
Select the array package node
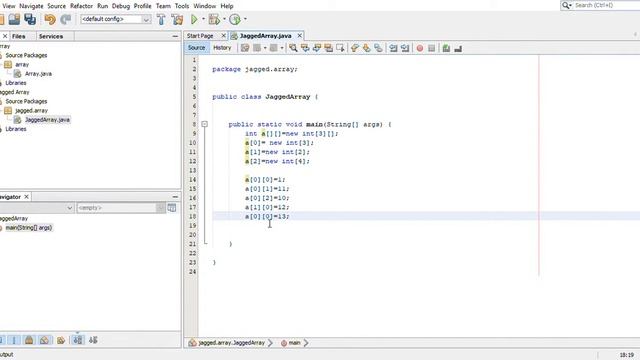[22, 64]
